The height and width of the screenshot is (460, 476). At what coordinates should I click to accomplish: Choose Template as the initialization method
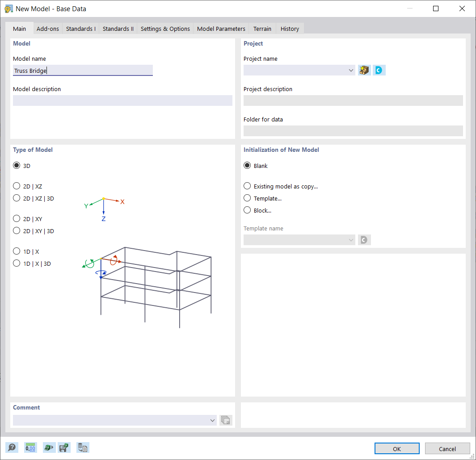coord(247,198)
